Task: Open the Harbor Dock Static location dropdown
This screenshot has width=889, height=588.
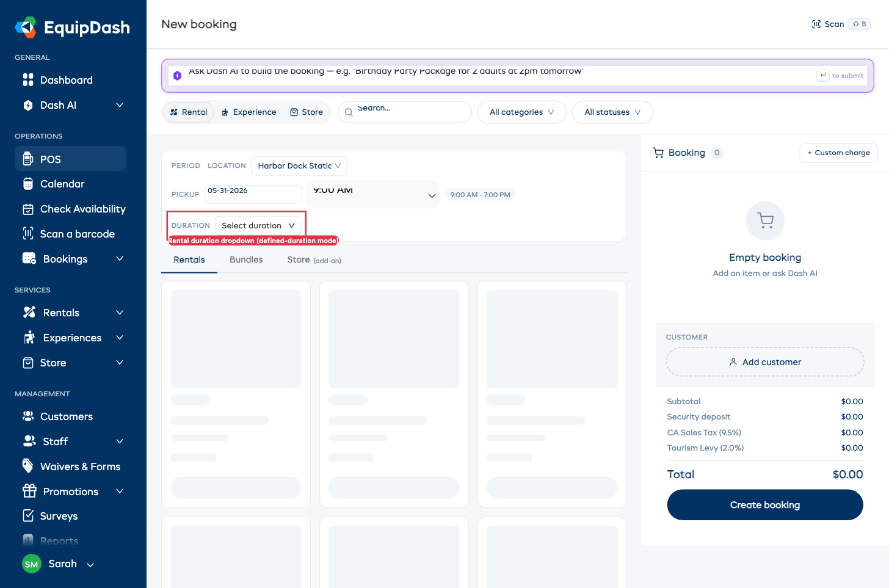Action: (x=299, y=165)
